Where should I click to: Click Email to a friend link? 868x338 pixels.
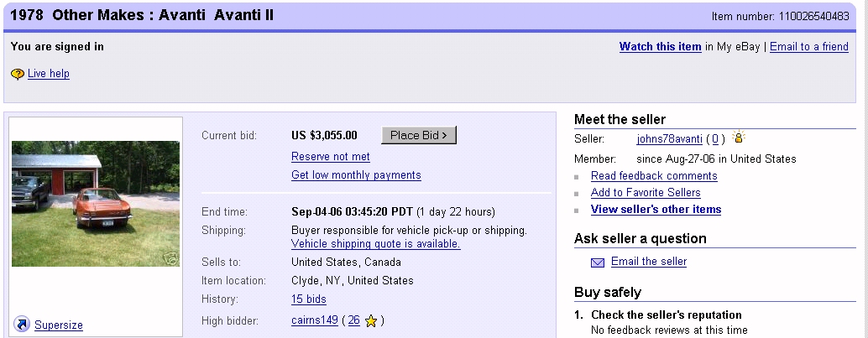(808, 47)
